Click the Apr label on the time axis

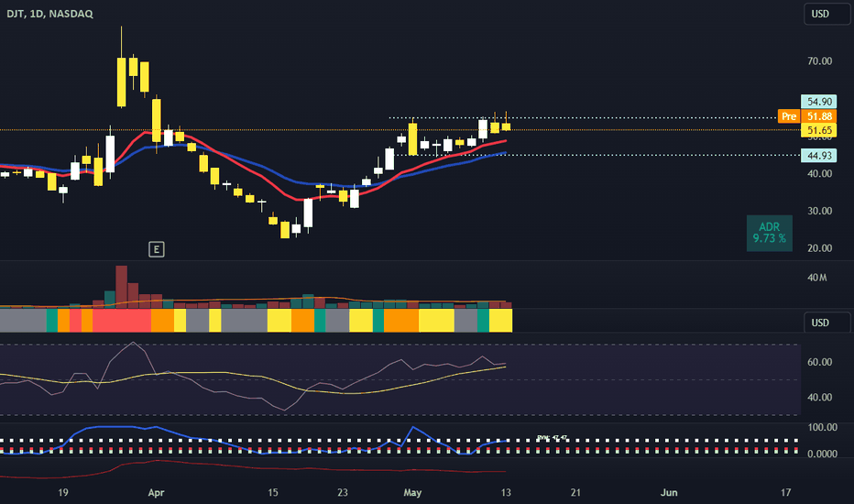tap(157, 493)
